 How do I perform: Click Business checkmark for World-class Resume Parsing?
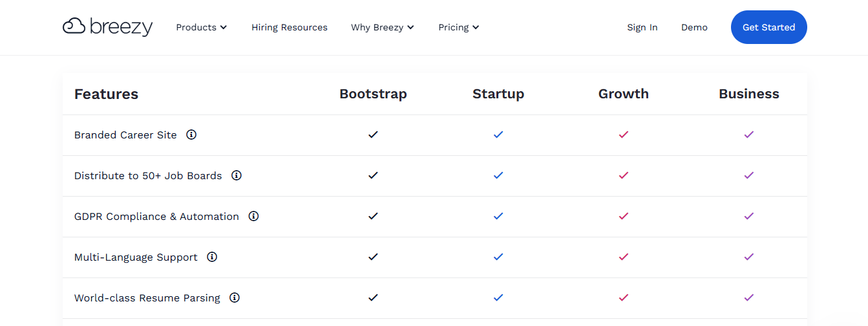[x=749, y=298]
